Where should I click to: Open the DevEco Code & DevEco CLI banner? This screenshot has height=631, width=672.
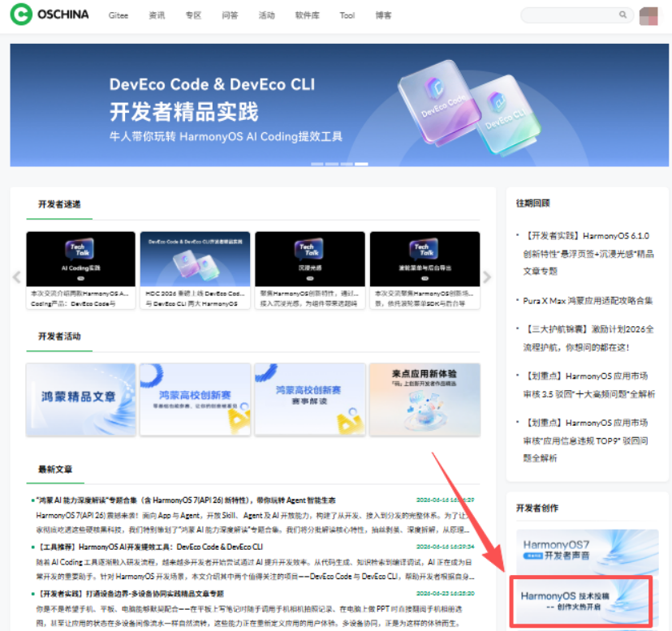pyautogui.click(x=339, y=105)
